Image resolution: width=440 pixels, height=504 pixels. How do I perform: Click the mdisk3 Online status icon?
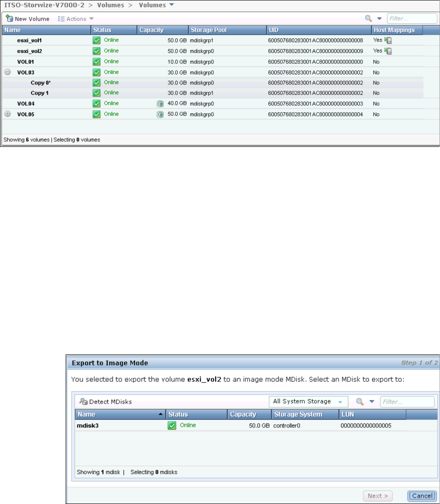coord(172,426)
